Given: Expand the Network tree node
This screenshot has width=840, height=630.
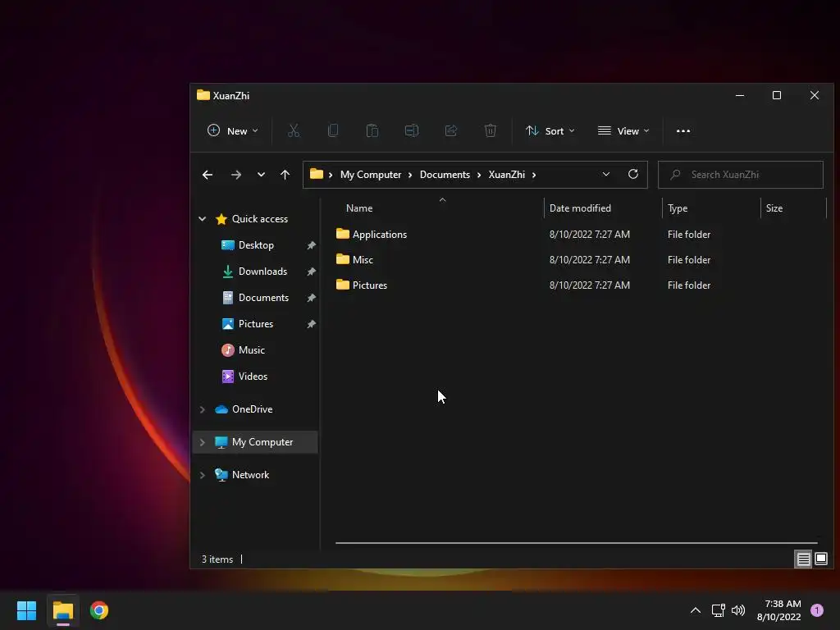Looking at the screenshot, I should (203, 475).
